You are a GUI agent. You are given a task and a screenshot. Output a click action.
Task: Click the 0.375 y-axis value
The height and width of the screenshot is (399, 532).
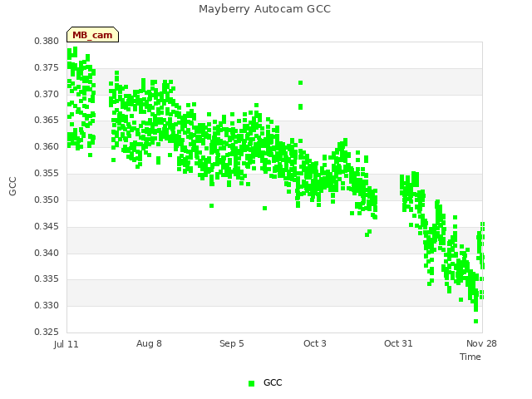tap(47, 67)
